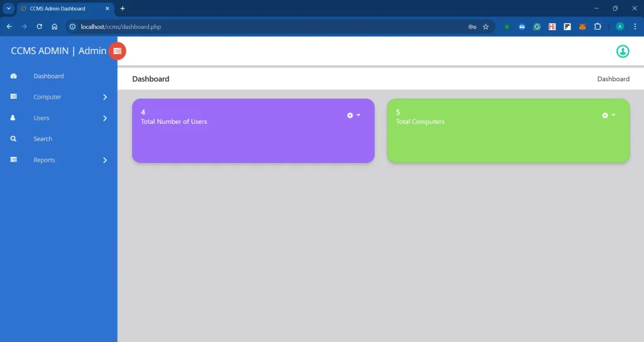Click the MetaMask fox extension icon
This screenshot has width=644, height=342.
pos(582,26)
